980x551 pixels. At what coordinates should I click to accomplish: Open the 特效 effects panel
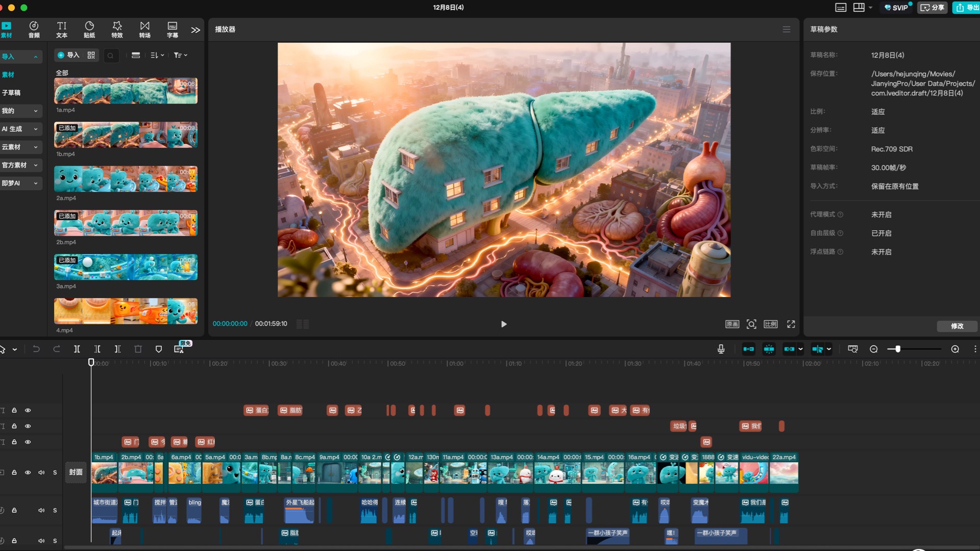117,29
